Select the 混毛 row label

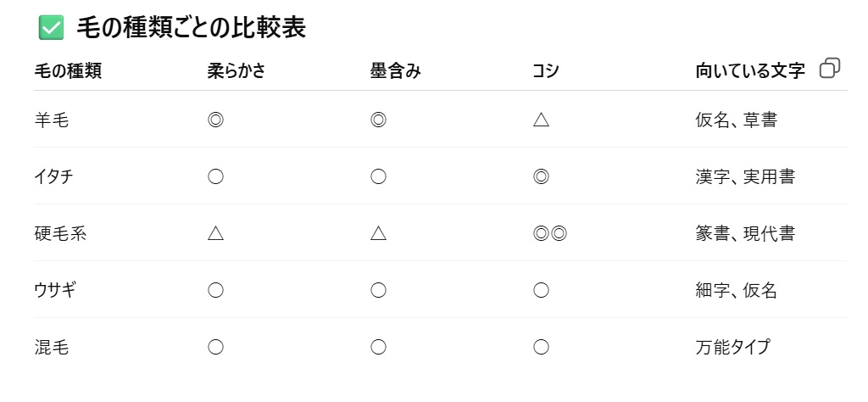[x=51, y=347]
